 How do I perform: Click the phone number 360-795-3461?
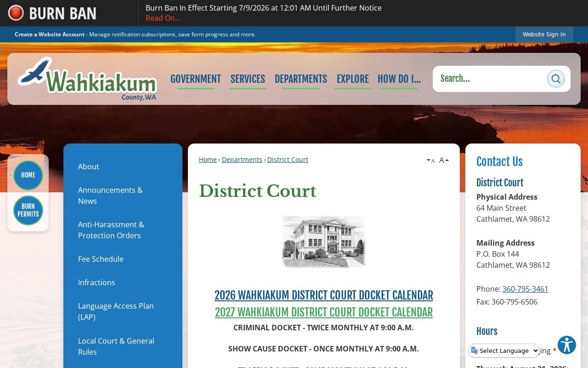[x=526, y=289]
